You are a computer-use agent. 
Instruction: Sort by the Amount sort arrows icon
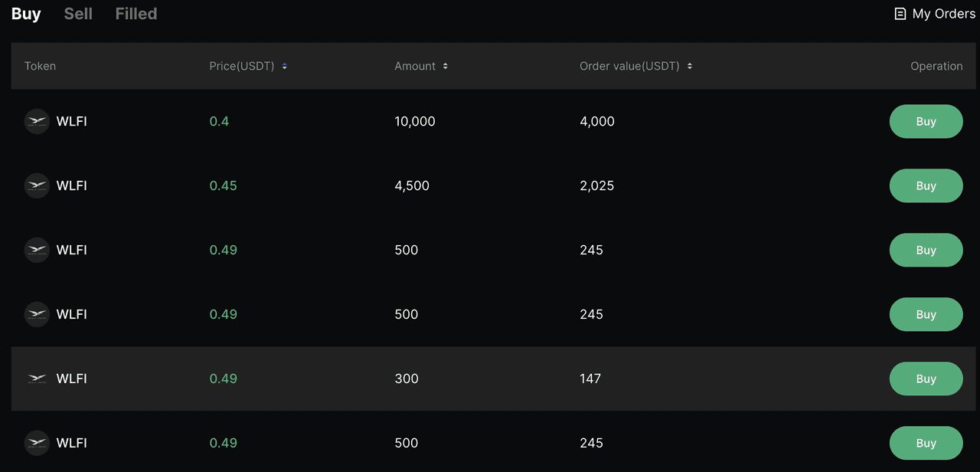pyautogui.click(x=446, y=67)
